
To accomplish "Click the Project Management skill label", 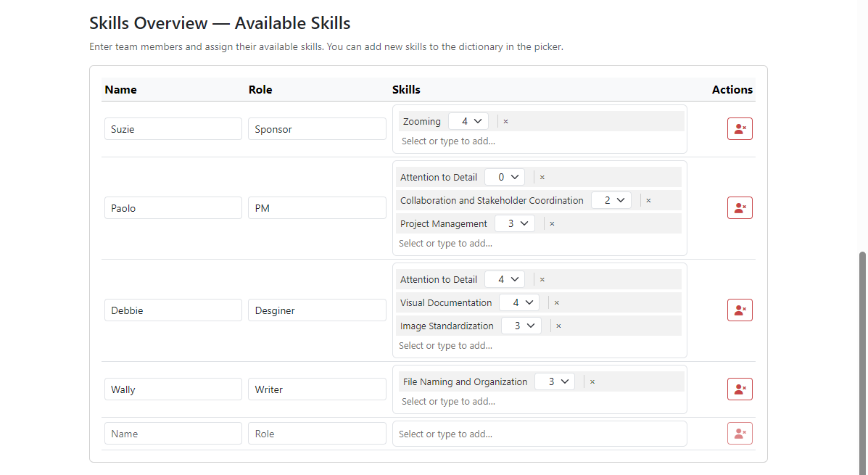I will click(443, 223).
